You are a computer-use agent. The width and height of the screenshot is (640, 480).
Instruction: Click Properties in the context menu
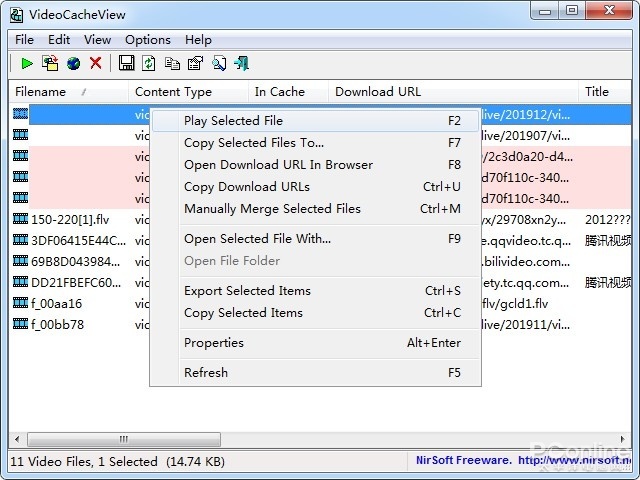(x=213, y=343)
